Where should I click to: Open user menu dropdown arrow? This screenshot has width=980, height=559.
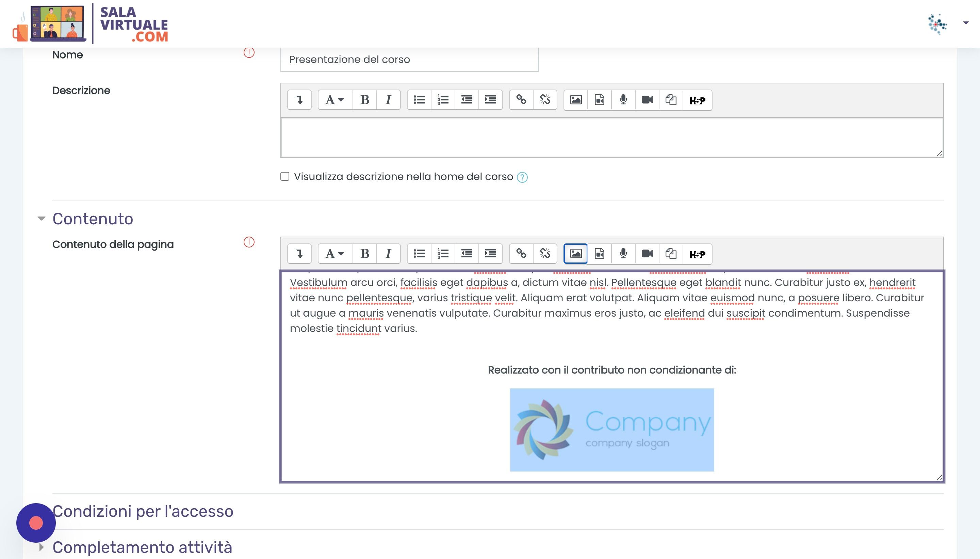[x=966, y=23]
